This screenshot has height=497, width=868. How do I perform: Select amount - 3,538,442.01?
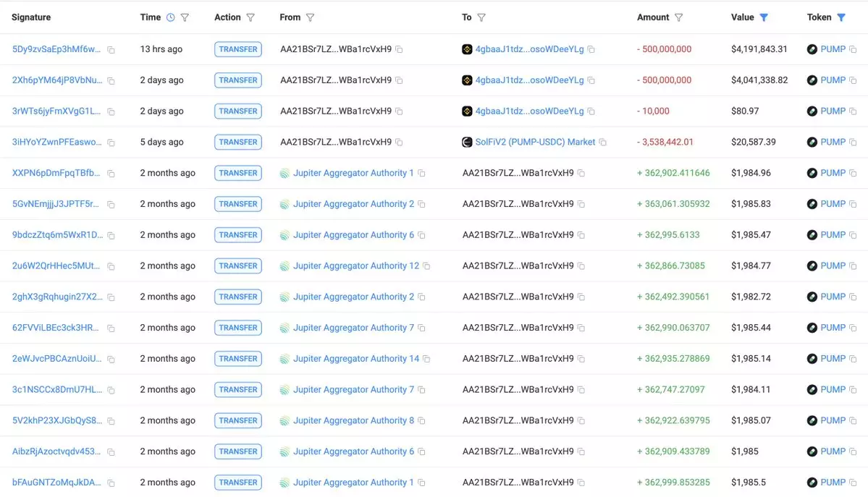[665, 143]
